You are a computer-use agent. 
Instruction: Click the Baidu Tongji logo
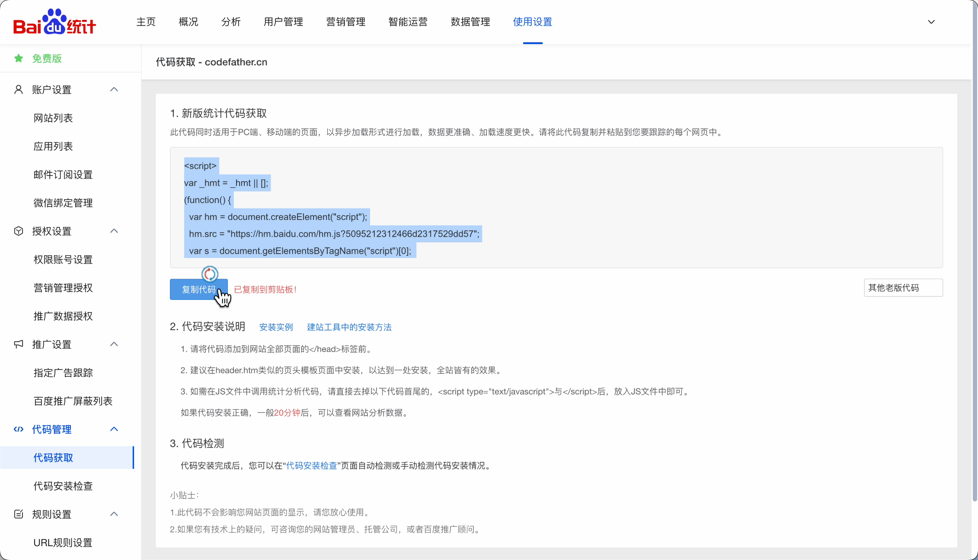click(54, 22)
